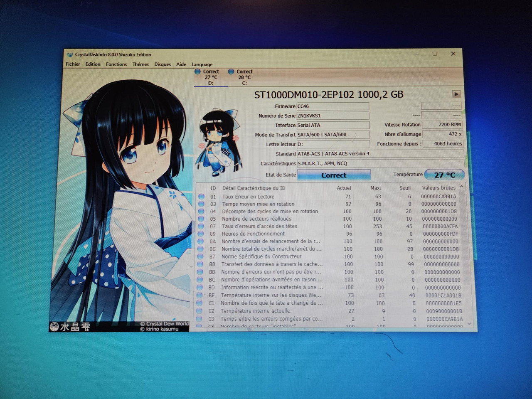Click the text "Heures de Fonctionnement"
Screen dimensions: 532x399
253,234
